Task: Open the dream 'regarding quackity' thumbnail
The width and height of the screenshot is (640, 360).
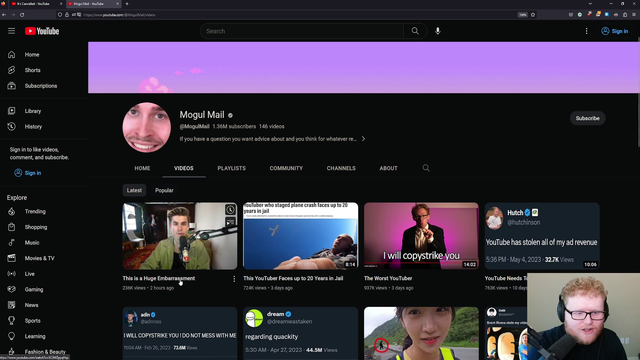Action: [x=300, y=333]
